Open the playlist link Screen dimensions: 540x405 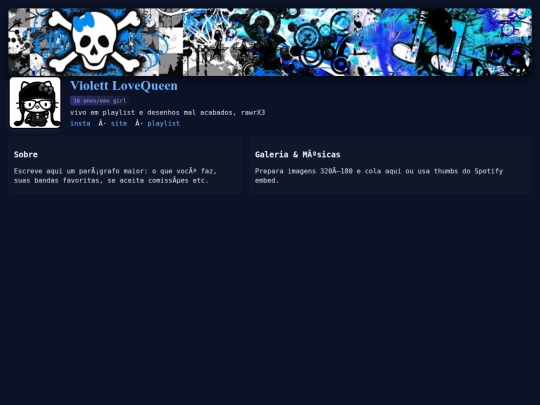coord(164,123)
